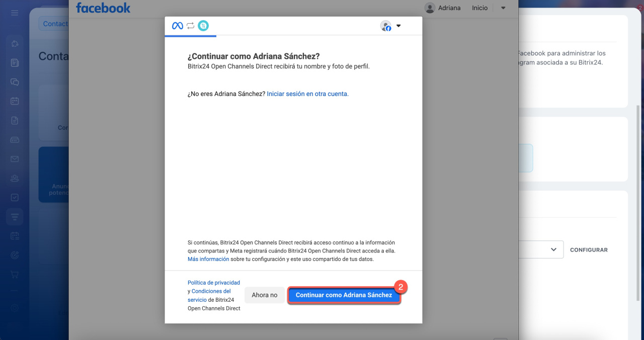
Task: Open the document page icon in Bitrix24 sidebar
Action: pyautogui.click(x=15, y=121)
